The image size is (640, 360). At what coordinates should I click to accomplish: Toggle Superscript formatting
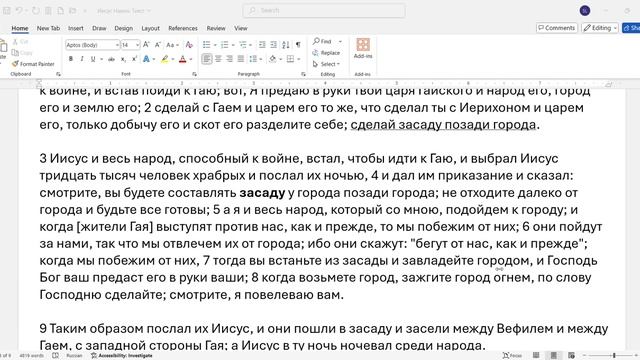(134, 59)
